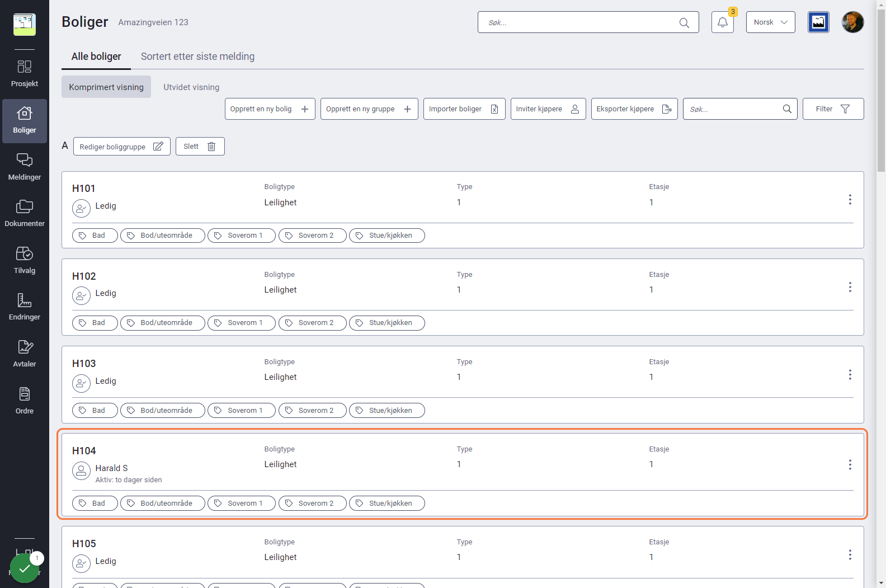Focus the top global search field
The width and height of the screenshot is (886, 588).
[x=588, y=22]
